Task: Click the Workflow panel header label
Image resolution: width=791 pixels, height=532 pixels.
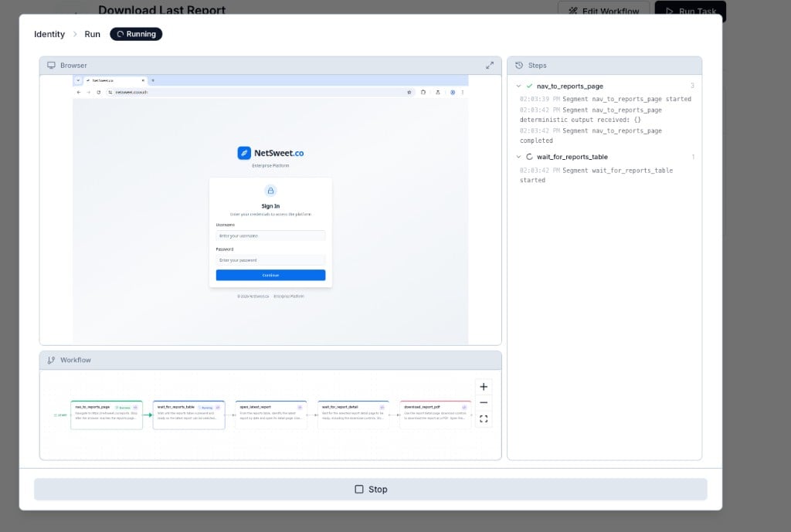Action: tap(76, 360)
